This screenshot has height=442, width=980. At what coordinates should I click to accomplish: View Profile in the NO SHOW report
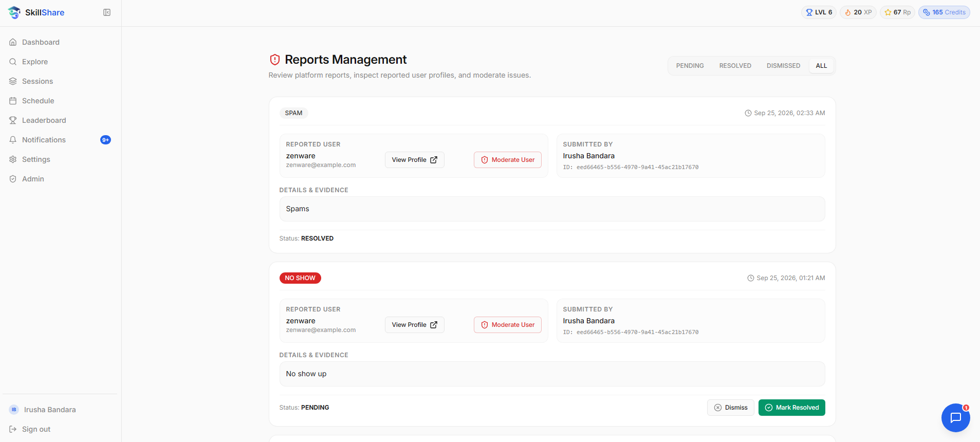tap(414, 325)
